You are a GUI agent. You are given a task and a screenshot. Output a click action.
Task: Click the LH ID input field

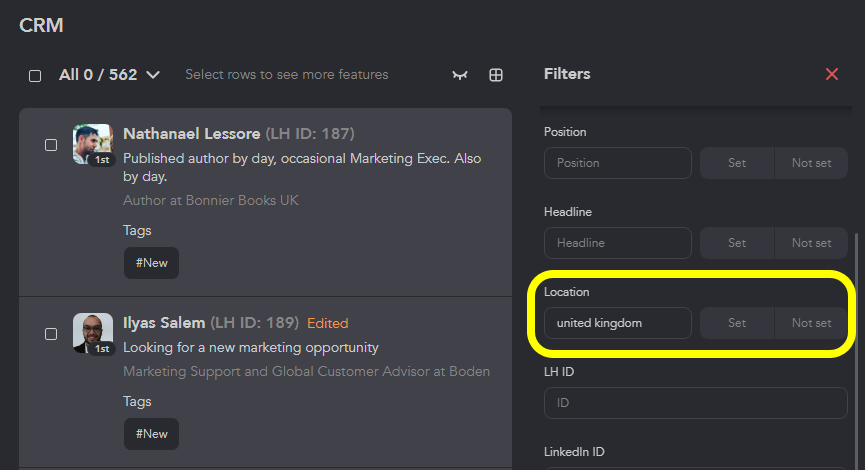(x=696, y=403)
